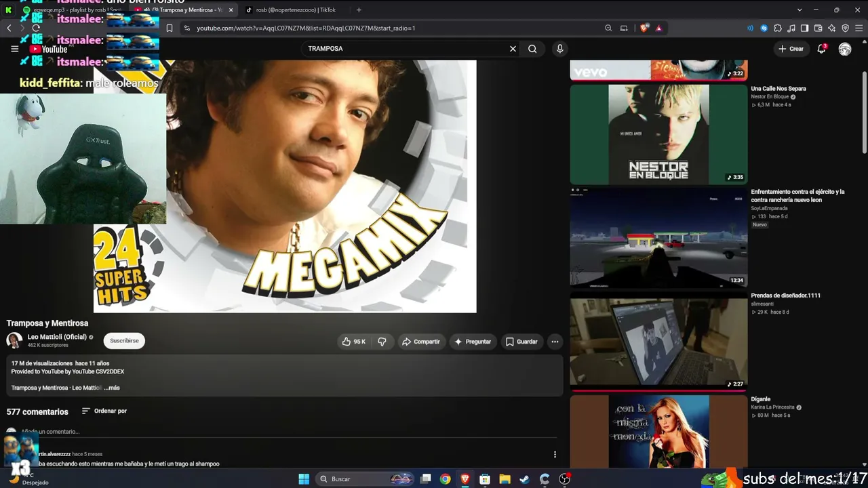Image resolution: width=868 pixels, height=488 pixels.
Task: Click Leo Mattioli channel avatar
Action: coord(14,340)
